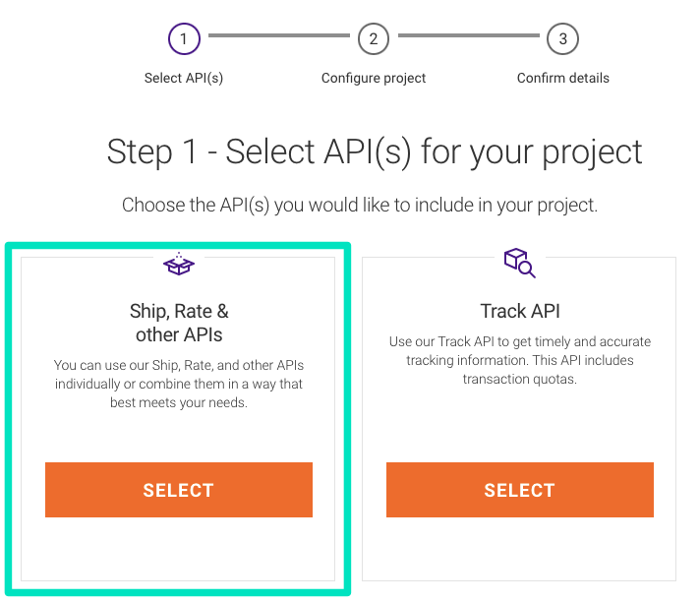This screenshot has width=700, height=602.
Task: Click the package tracking magnifier icon
Action: (x=520, y=263)
